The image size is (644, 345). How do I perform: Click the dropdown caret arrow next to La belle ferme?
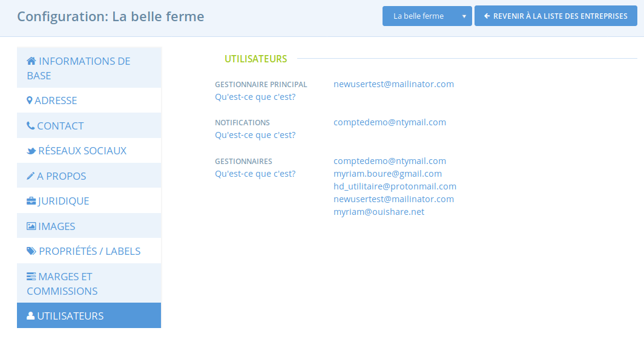464,16
